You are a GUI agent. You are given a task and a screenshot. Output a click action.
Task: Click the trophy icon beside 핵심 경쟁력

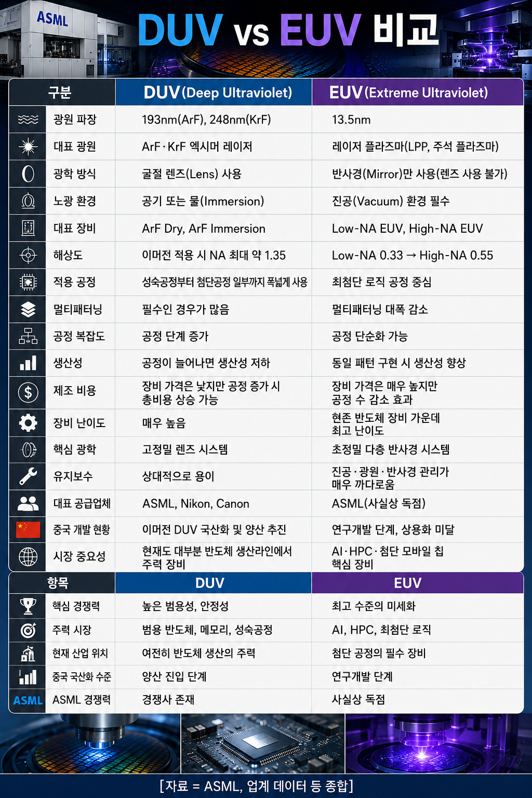point(28,606)
